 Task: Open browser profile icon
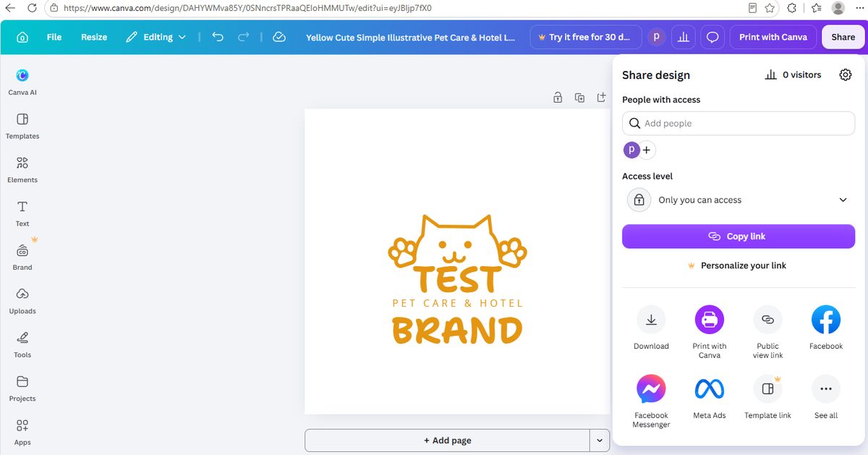838,8
